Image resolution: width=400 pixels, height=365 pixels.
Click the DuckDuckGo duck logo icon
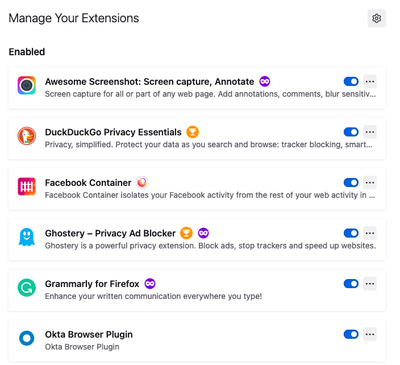27,136
